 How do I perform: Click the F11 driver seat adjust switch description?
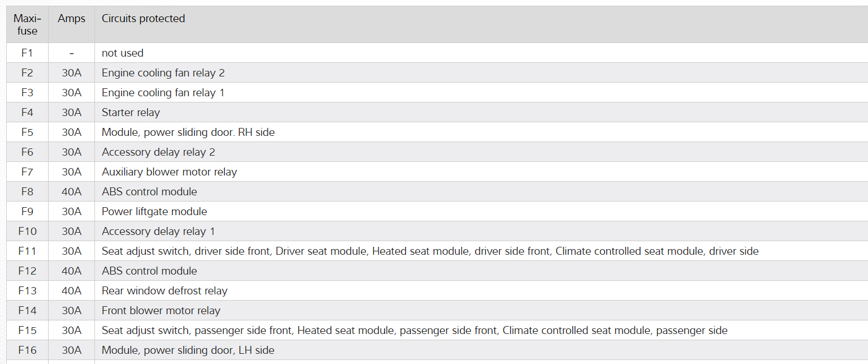tap(430, 251)
